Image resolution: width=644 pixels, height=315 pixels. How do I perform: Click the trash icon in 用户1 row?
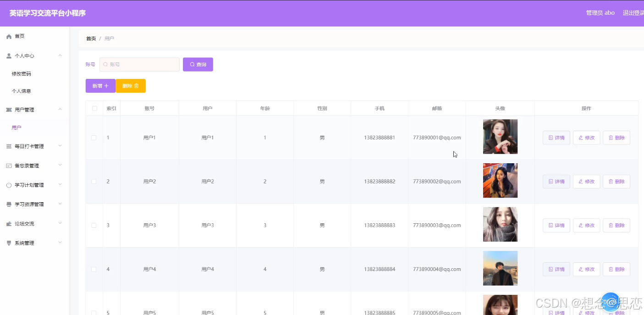tap(611, 138)
